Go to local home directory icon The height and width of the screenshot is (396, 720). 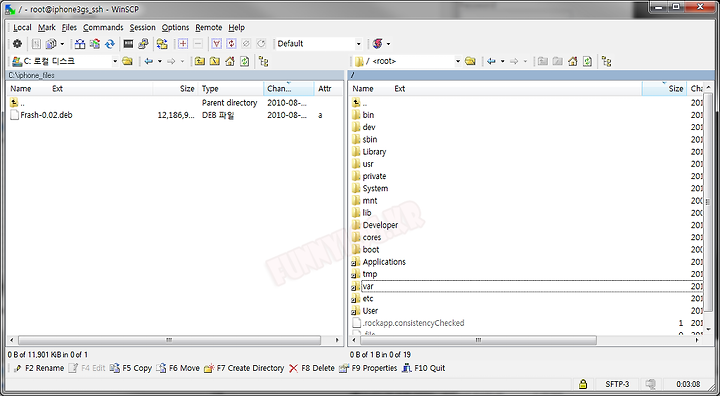pyautogui.click(x=230, y=61)
